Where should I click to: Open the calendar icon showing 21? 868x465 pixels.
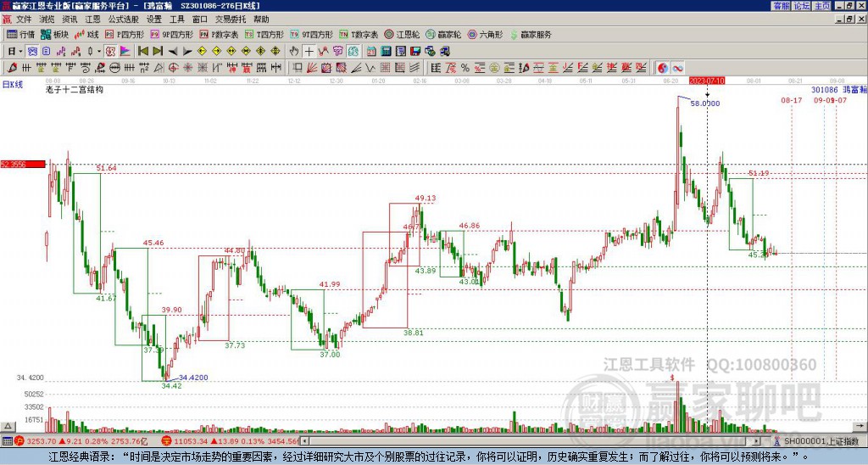tap(371, 52)
